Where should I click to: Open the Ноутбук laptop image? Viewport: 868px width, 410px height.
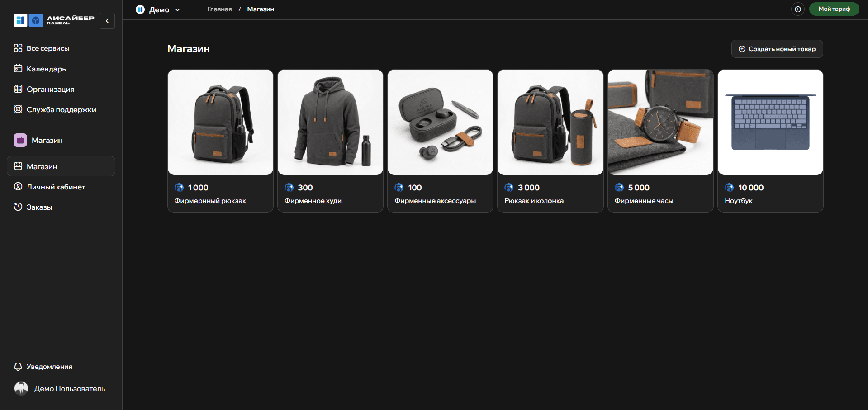point(770,122)
